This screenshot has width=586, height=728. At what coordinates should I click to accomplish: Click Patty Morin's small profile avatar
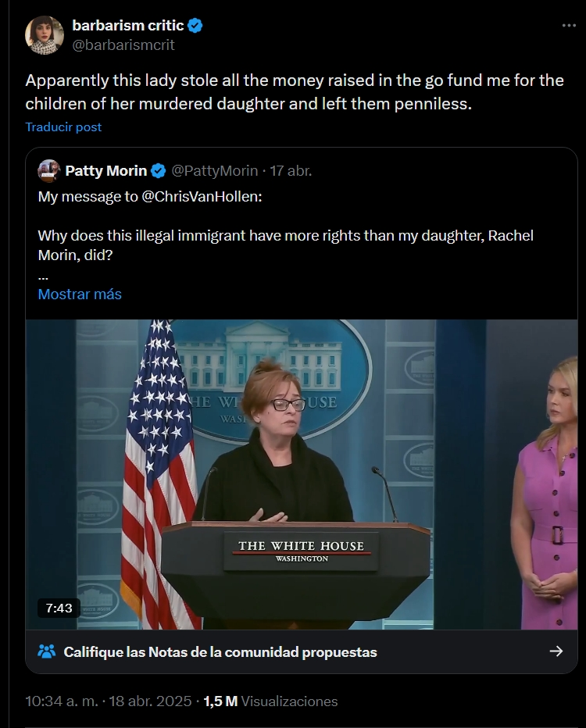(x=48, y=171)
